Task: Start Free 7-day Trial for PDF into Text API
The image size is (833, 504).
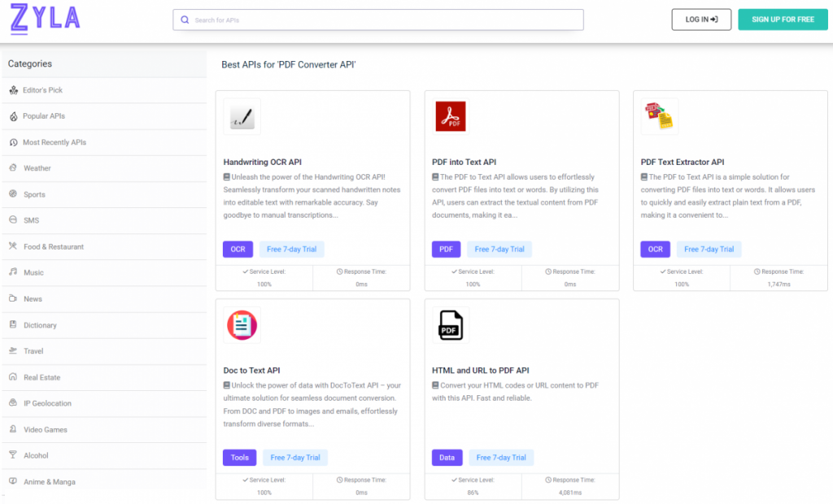Action: (x=499, y=249)
